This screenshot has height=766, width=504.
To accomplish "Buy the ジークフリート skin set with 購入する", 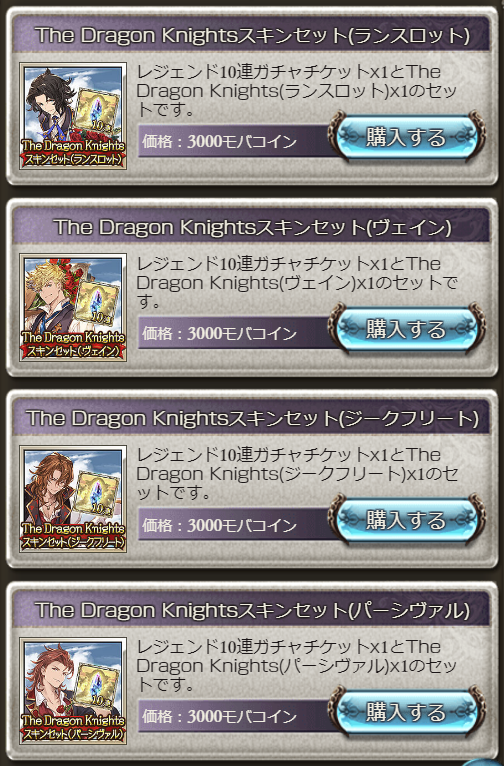I will pos(407,520).
